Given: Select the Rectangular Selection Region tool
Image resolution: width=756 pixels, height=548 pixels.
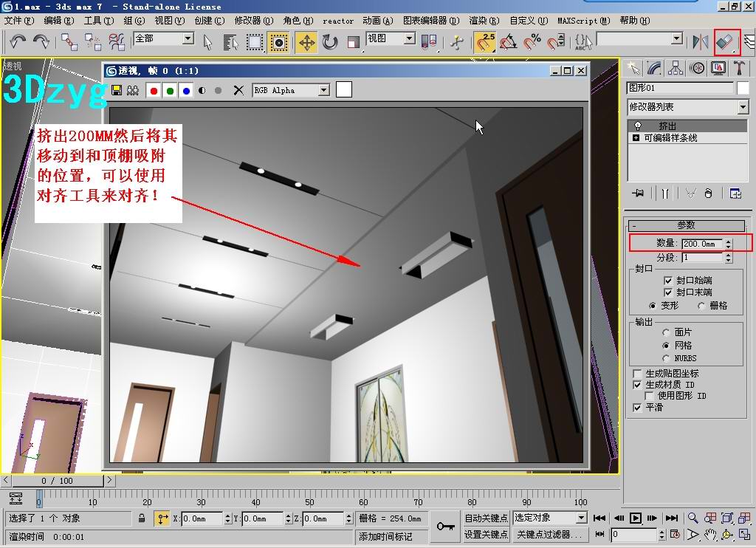Looking at the screenshot, I should click(x=255, y=42).
